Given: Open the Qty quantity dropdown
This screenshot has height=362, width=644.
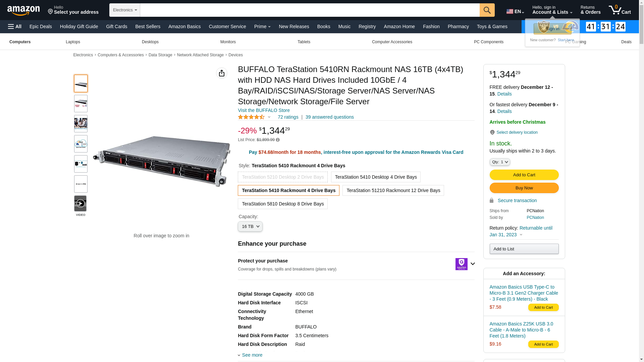Looking at the screenshot, I should click(x=499, y=162).
